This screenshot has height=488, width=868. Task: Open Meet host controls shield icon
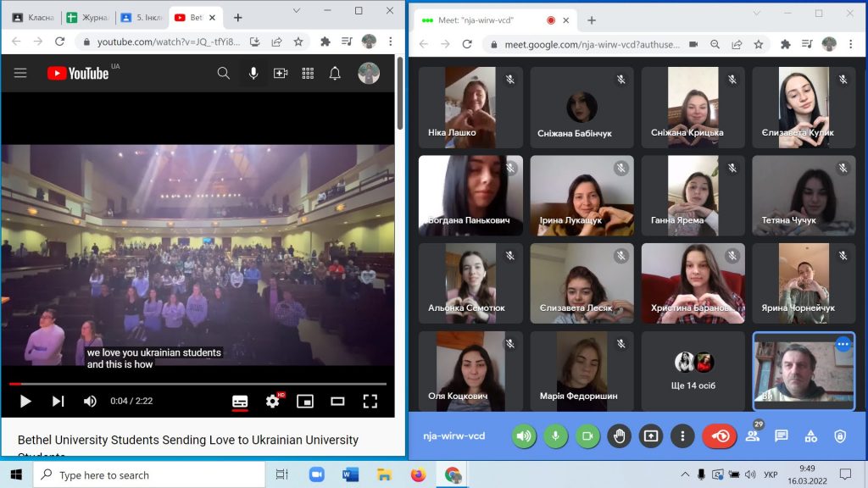(839, 436)
